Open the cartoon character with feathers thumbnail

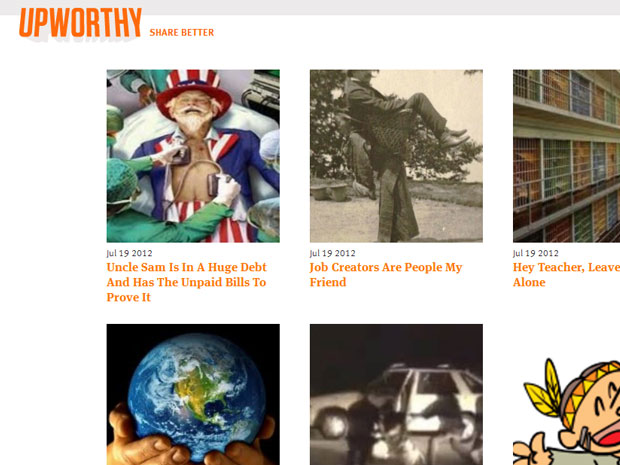point(566,411)
